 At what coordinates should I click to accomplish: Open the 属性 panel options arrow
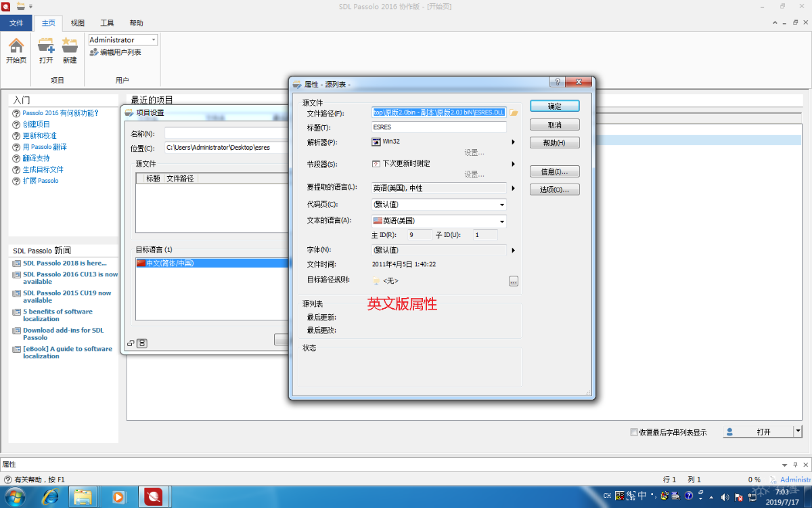point(785,465)
